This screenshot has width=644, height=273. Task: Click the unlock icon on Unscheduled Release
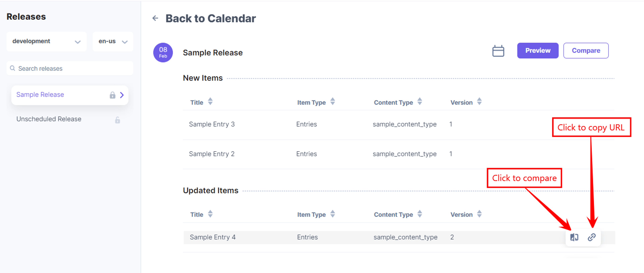point(118,120)
